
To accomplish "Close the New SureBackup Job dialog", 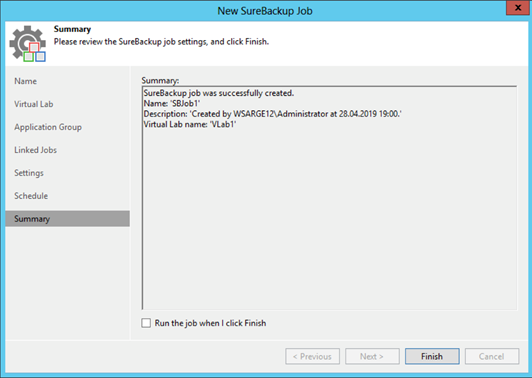I will 517,7.
